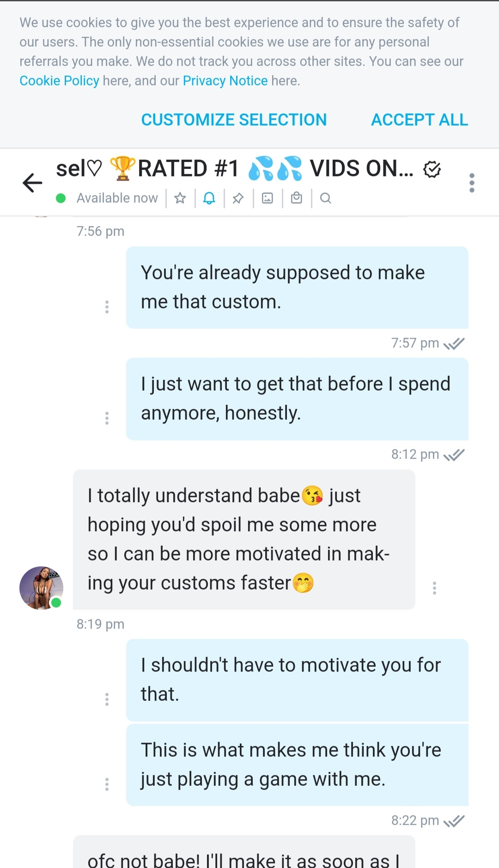Add chat to favorites with star icon
499x868 pixels.
(x=180, y=198)
